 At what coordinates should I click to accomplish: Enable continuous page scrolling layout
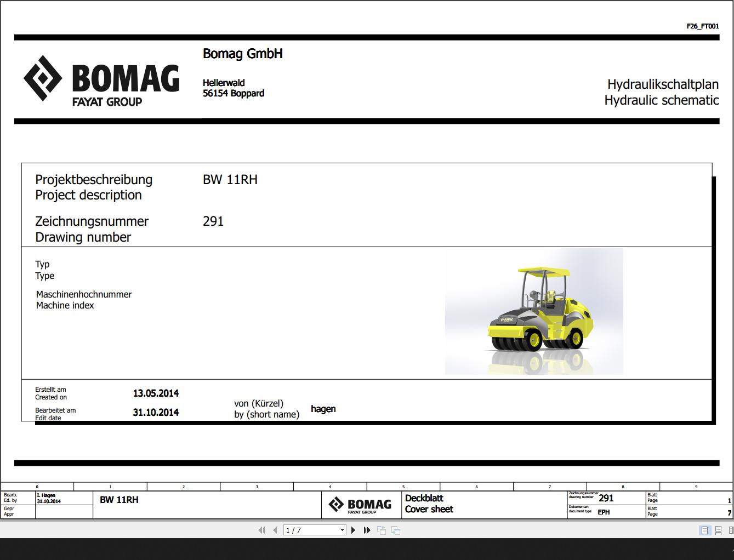(x=718, y=530)
